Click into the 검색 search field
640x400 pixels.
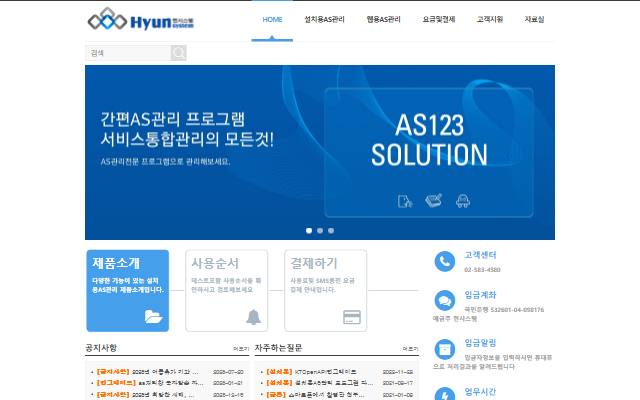128,53
